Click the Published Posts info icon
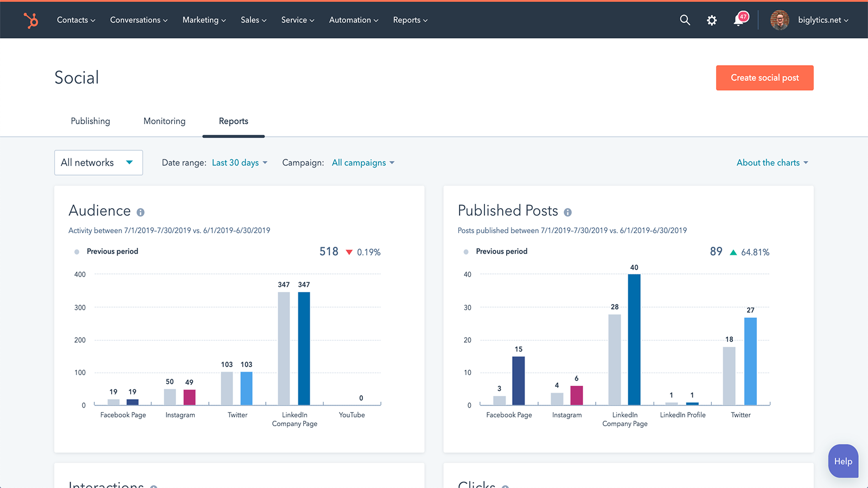868x488 pixels. point(567,212)
